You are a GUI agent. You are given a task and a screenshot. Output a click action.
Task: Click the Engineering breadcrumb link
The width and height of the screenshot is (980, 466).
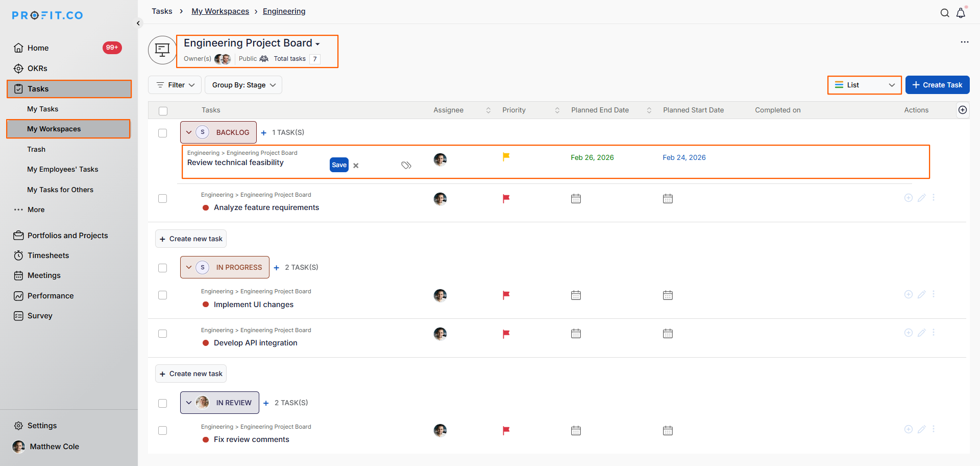(284, 11)
